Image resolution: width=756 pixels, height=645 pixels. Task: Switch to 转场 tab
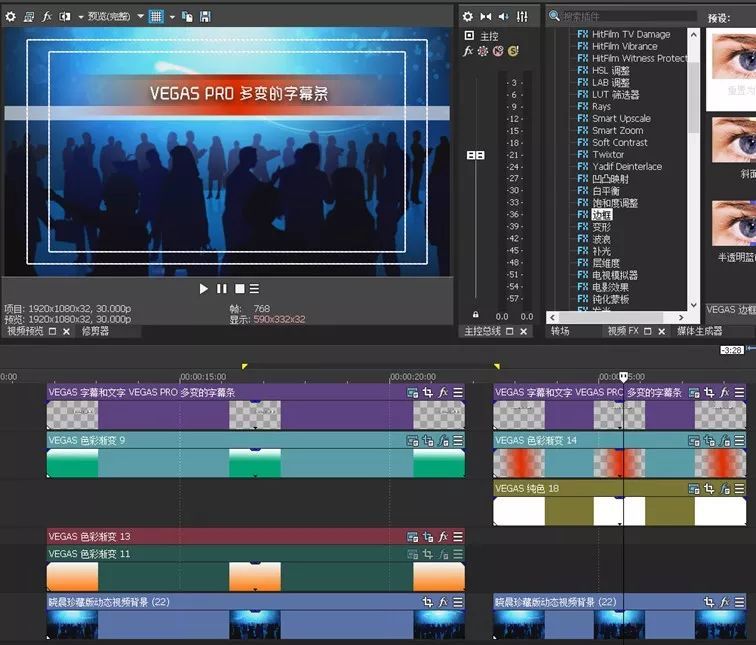point(560,331)
